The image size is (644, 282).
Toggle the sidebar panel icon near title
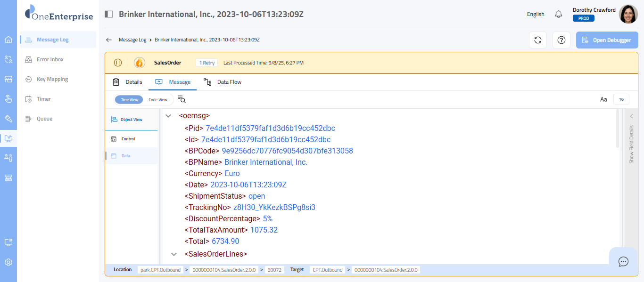tap(109, 14)
